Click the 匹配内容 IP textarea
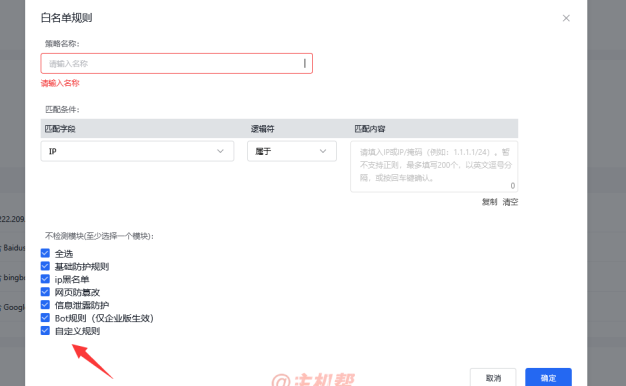This screenshot has width=626, height=386. coord(434,166)
